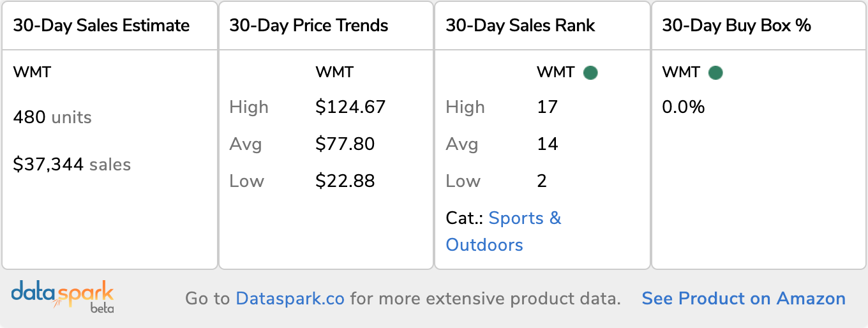This screenshot has height=328, width=868.
Task: Select the 30-Day Sales Estimate header
Action: click(101, 26)
